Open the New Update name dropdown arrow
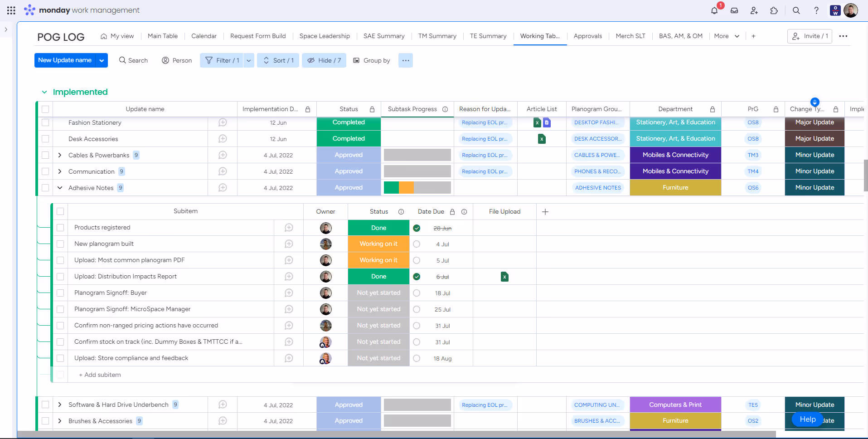The image size is (868, 439). point(102,60)
